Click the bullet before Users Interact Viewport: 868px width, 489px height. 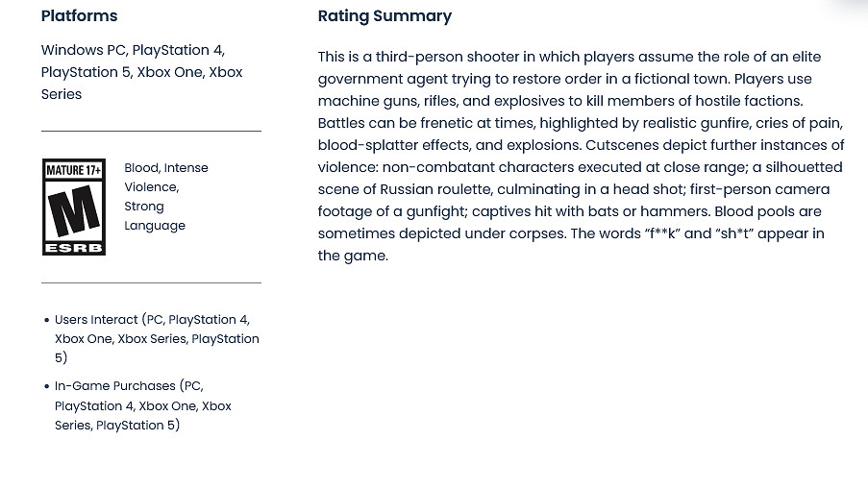(x=46, y=320)
